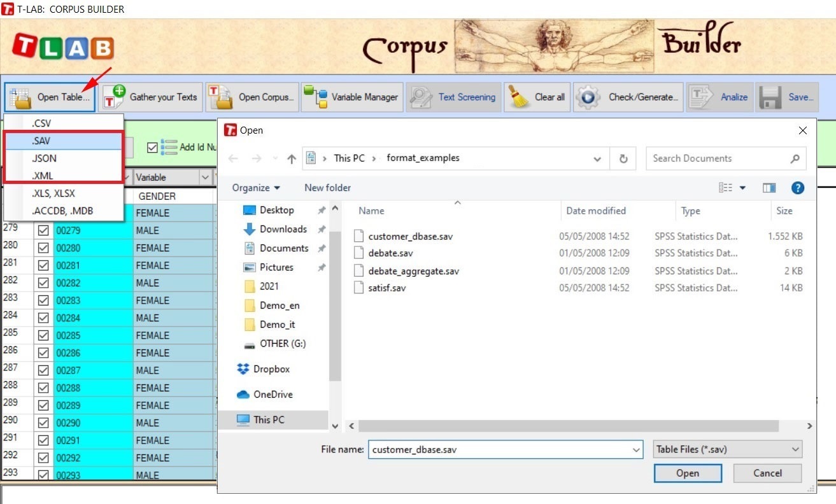Choose .CSV from Open Table menu

(x=64, y=123)
